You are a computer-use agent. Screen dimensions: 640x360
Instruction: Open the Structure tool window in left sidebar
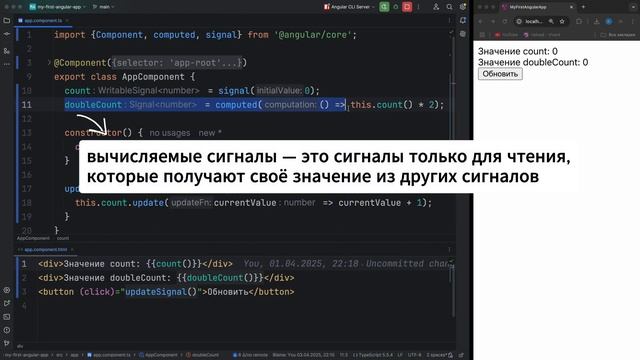[7, 51]
